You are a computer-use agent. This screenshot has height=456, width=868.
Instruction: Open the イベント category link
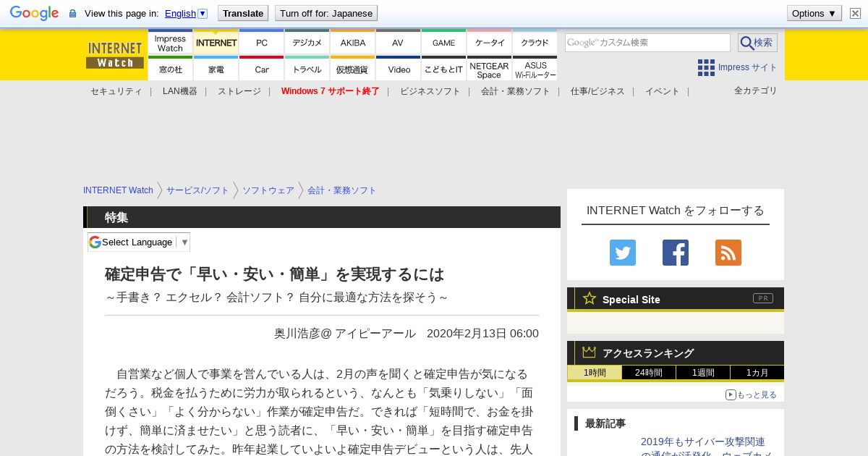663,91
